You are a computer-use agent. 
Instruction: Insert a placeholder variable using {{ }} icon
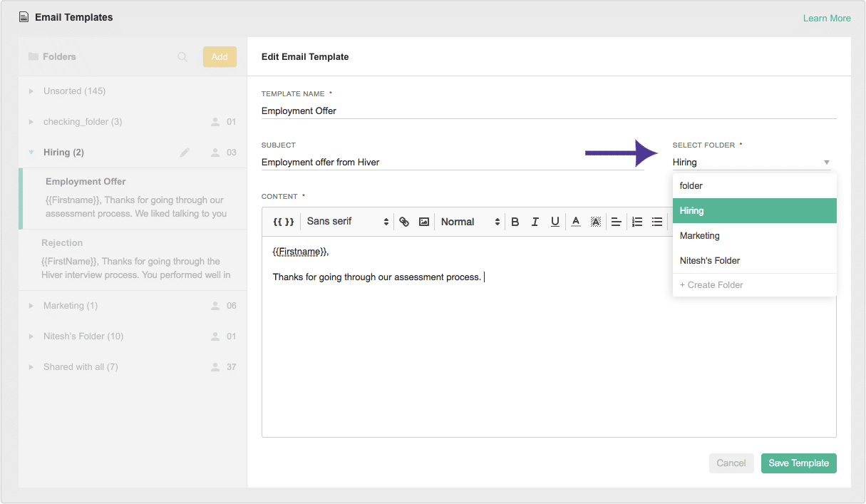click(x=282, y=221)
